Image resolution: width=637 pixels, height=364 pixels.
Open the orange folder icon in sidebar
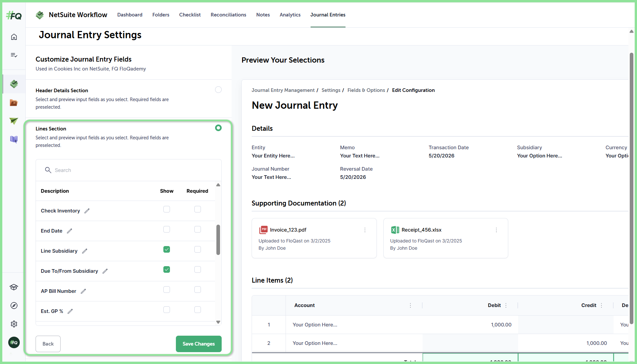coord(14,103)
